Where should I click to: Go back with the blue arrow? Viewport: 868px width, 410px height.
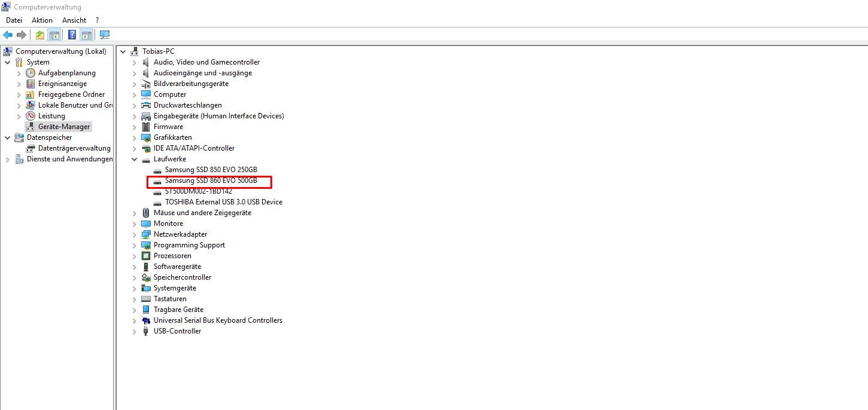tap(8, 35)
